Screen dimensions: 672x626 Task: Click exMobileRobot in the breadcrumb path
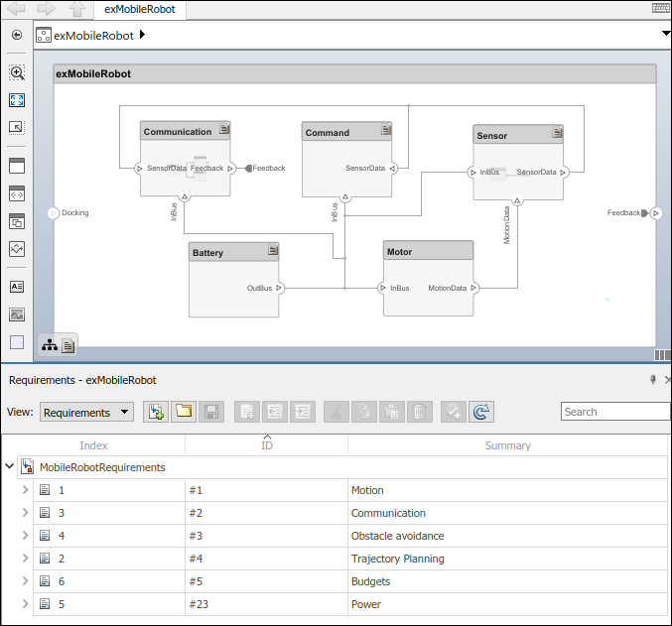[93, 35]
